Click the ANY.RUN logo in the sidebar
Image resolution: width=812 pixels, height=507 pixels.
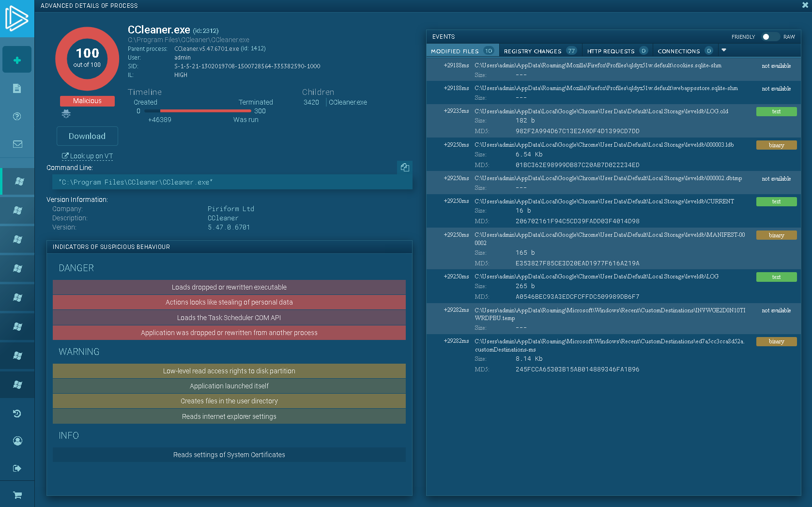(x=17, y=18)
